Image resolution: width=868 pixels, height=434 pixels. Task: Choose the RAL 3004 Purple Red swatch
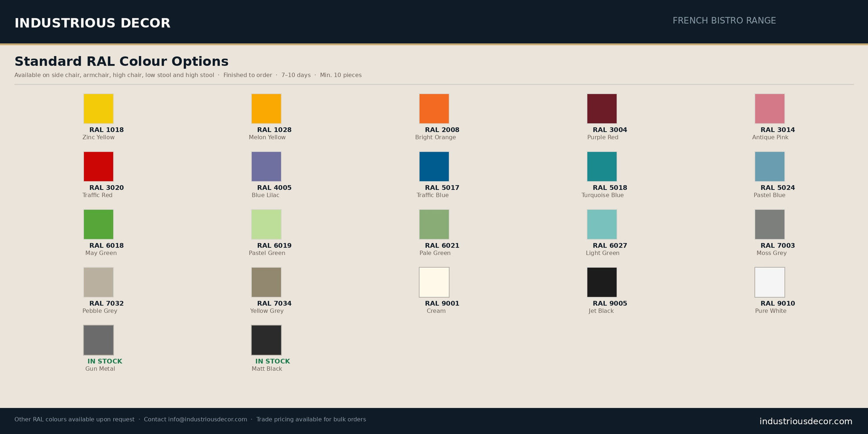tap(602, 108)
